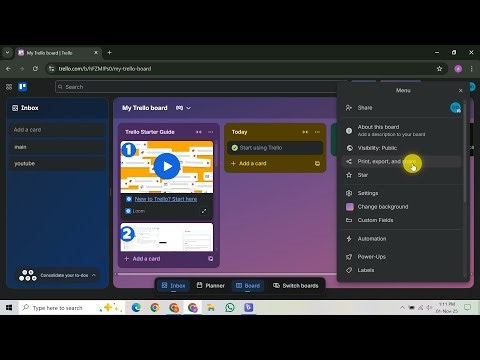Open Trello Starter Guide list actions menu
The width and height of the screenshot is (480, 360).
(211, 132)
